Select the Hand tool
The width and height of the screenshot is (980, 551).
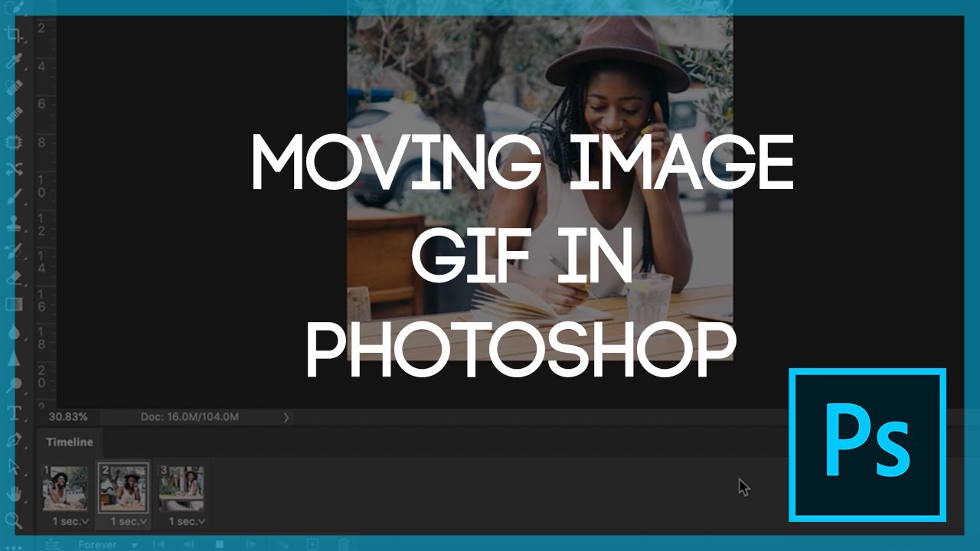click(14, 494)
